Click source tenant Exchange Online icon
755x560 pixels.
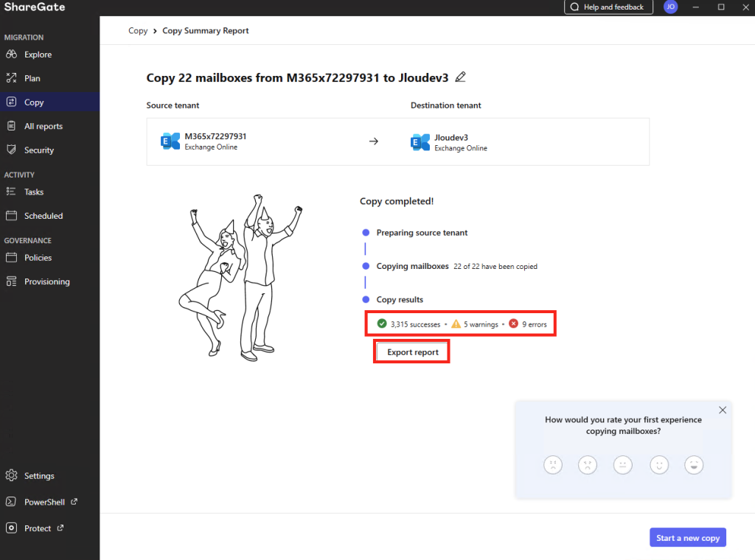click(170, 141)
